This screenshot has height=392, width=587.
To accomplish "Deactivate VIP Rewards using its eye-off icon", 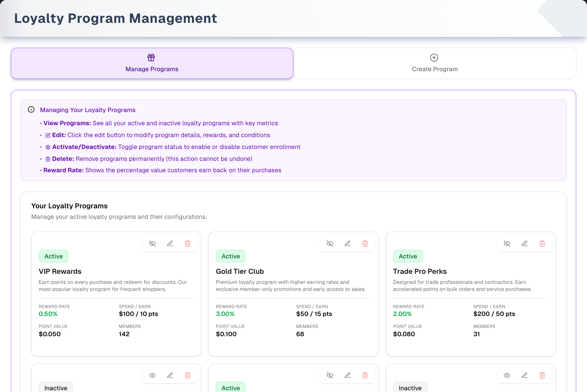I will tap(152, 243).
